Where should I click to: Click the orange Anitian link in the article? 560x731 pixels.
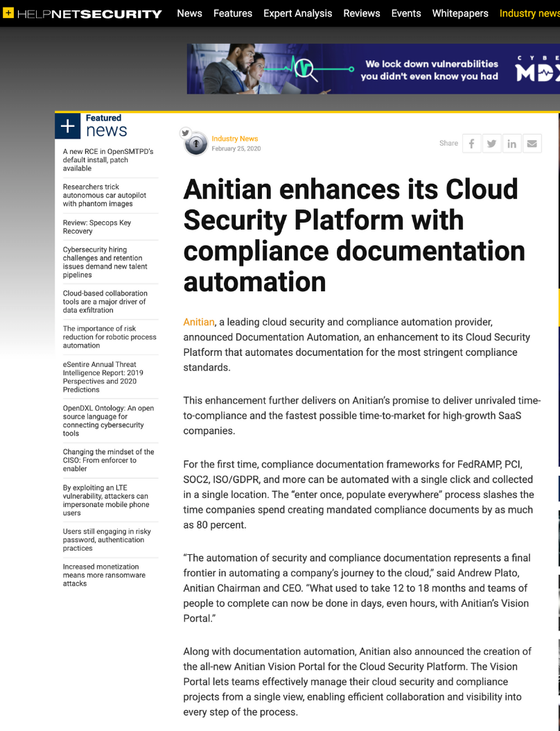(x=199, y=322)
